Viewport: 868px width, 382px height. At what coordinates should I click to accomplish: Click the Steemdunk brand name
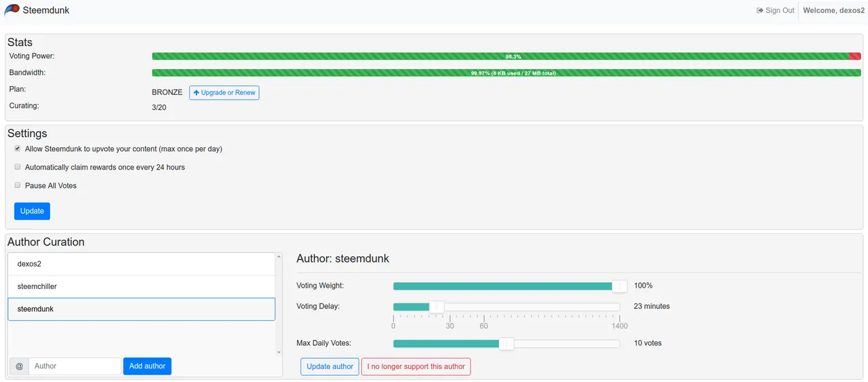[x=46, y=10]
